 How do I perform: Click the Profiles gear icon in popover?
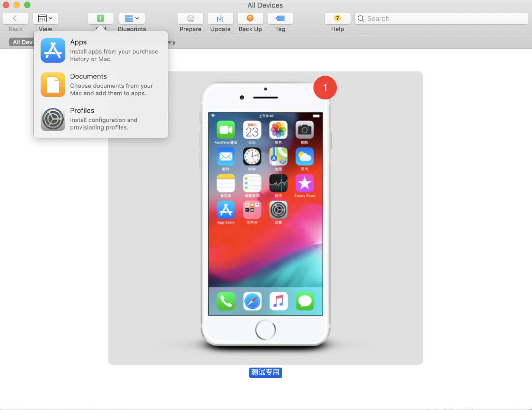(x=53, y=119)
